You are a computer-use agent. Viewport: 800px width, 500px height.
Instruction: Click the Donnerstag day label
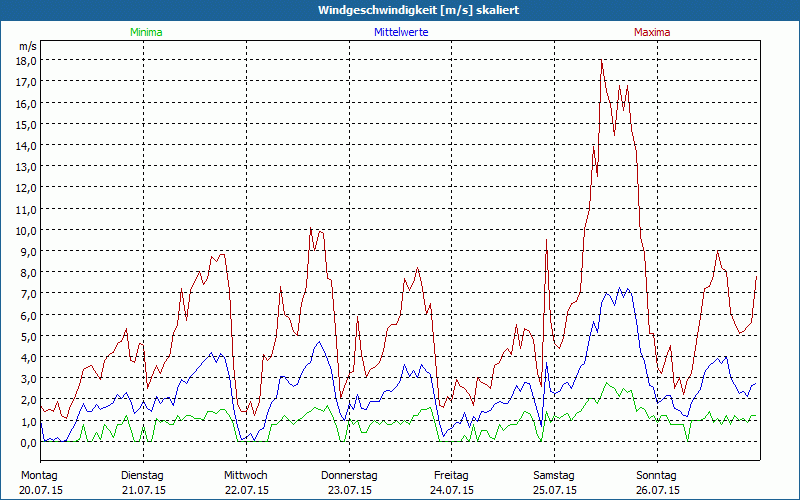(x=349, y=475)
